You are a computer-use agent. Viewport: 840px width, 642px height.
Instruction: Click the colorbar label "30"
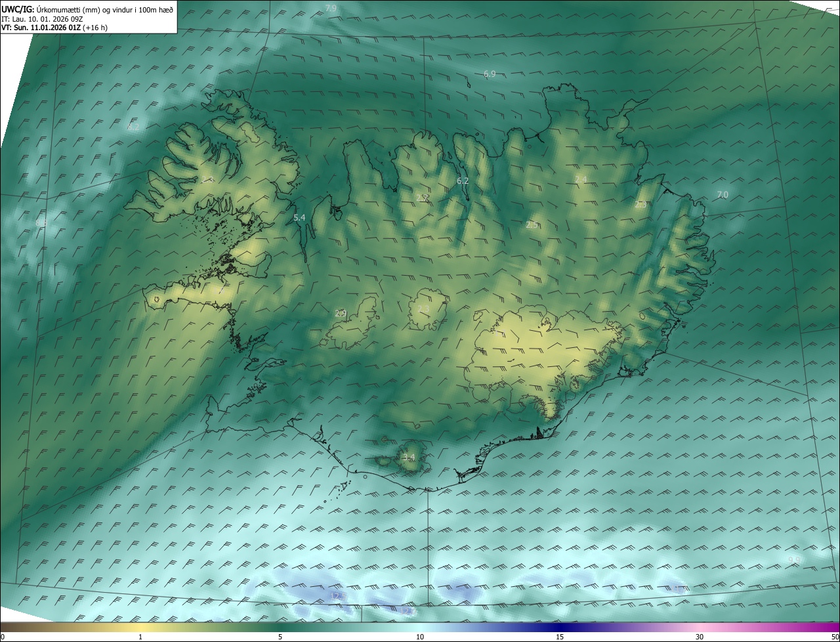click(700, 637)
